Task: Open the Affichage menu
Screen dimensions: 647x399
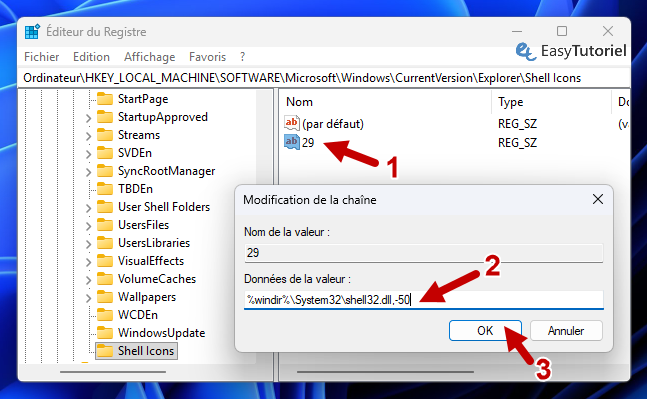Action: click(149, 57)
